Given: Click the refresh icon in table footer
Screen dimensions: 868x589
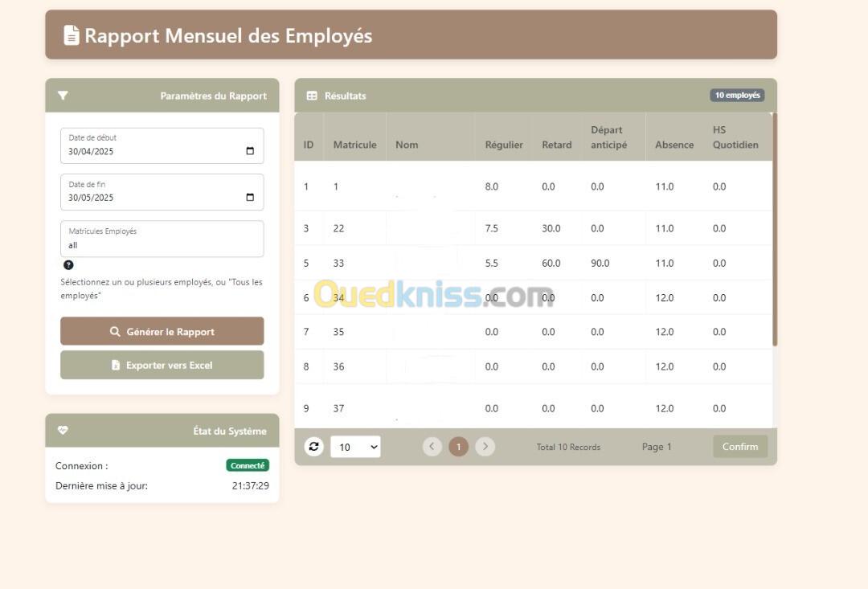Looking at the screenshot, I should (314, 447).
